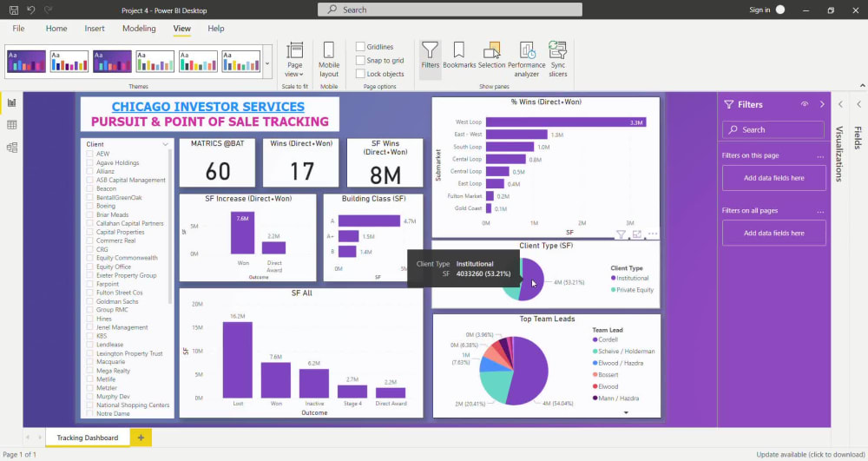868x461 pixels.
Task: Tick the Allianz client checkbox
Action: pos(89,172)
